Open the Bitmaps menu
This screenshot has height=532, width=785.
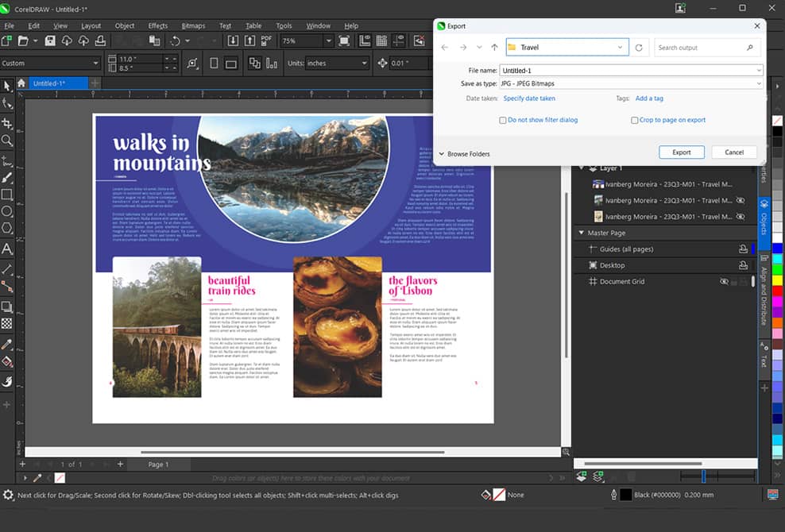191,25
